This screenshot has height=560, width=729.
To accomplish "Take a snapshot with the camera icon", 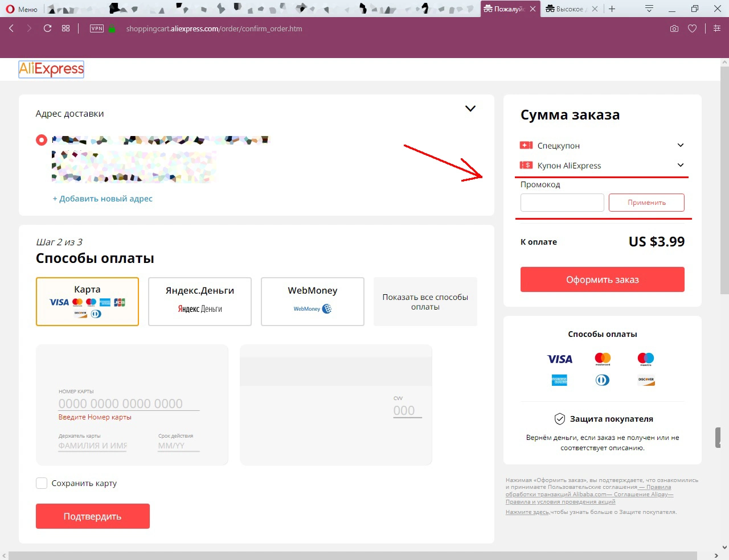I will [x=674, y=28].
